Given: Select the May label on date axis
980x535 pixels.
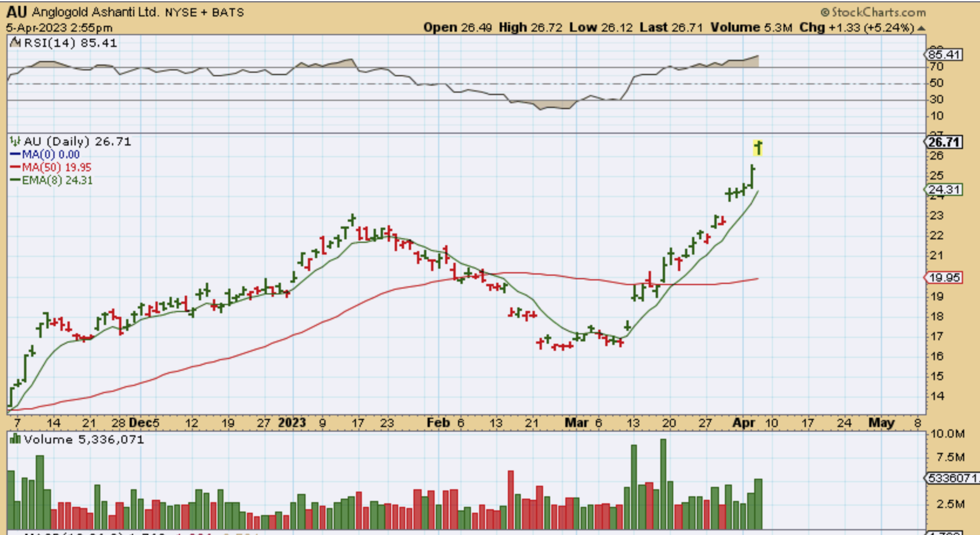Looking at the screenshot, I should click(881, 422).
